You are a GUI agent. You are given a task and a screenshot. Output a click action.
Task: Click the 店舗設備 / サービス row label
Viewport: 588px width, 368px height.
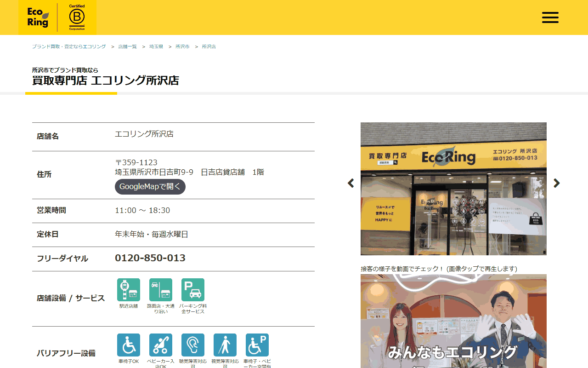coord(71,298)
